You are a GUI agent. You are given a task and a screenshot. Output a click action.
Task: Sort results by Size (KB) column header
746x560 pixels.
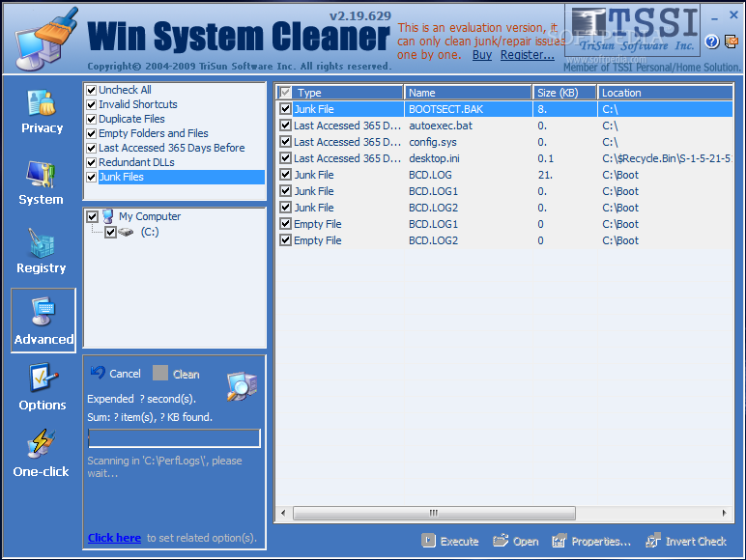[x=564, y=93]
